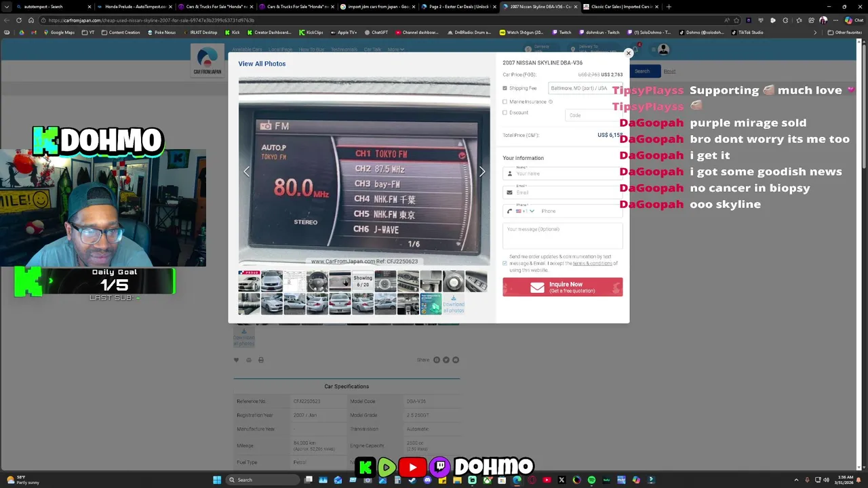Enable the Discount checkbox
Screen dimensions: 868x488
click(x=505, y=113)
